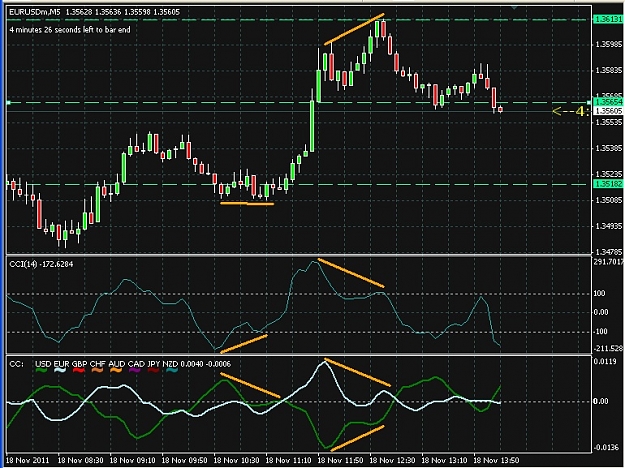
Task: Click the '18 Nov 09:50' time label
Action: [x=185, y=460]
